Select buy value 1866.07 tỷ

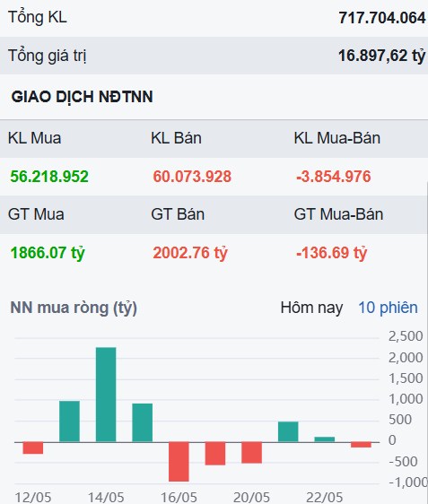pyautogui.click(x=48, y=253)
